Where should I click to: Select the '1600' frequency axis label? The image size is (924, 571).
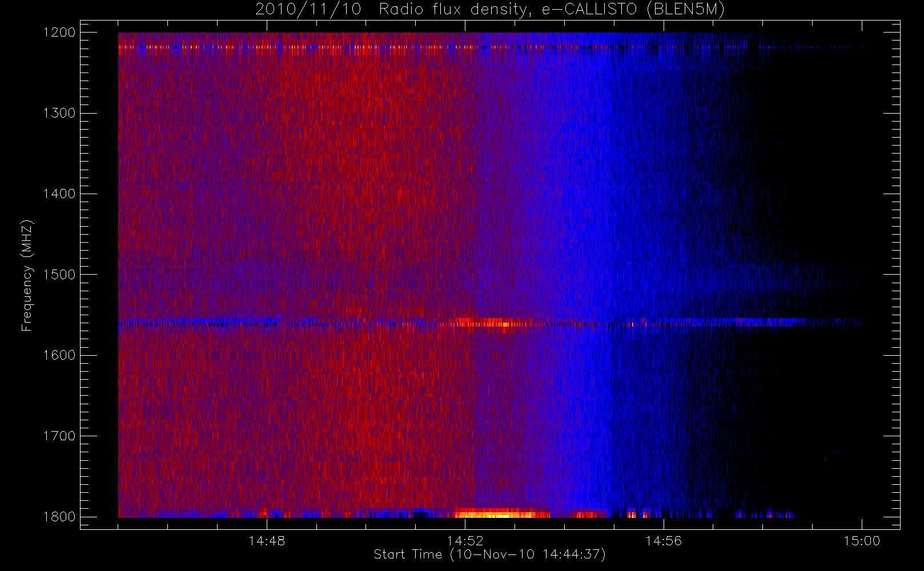(59, 355)
